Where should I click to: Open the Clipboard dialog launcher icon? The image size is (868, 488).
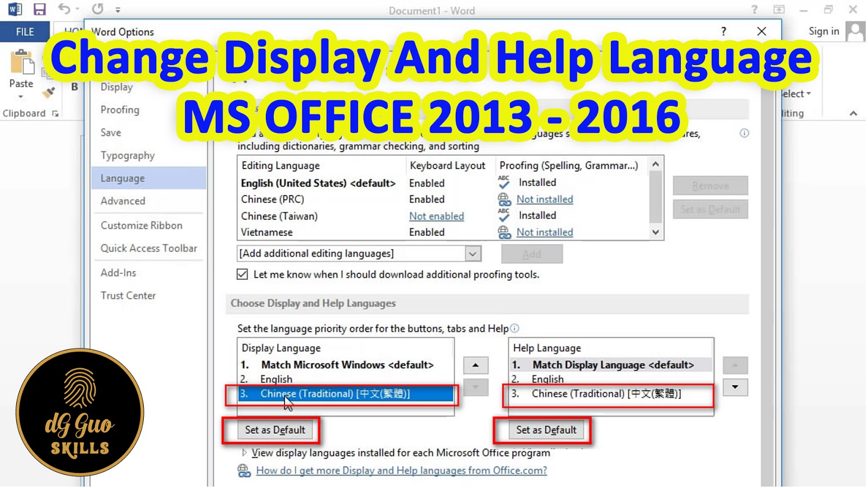[56, 113]
